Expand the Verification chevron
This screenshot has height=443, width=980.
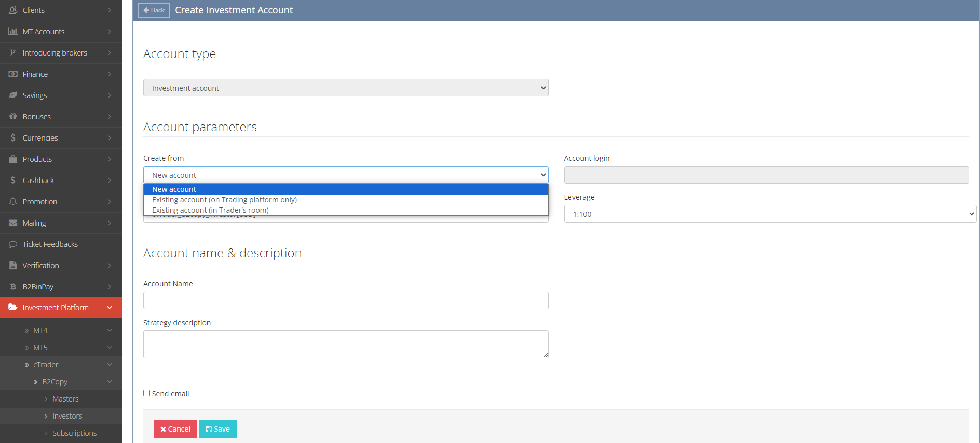(x=110, y=266)
